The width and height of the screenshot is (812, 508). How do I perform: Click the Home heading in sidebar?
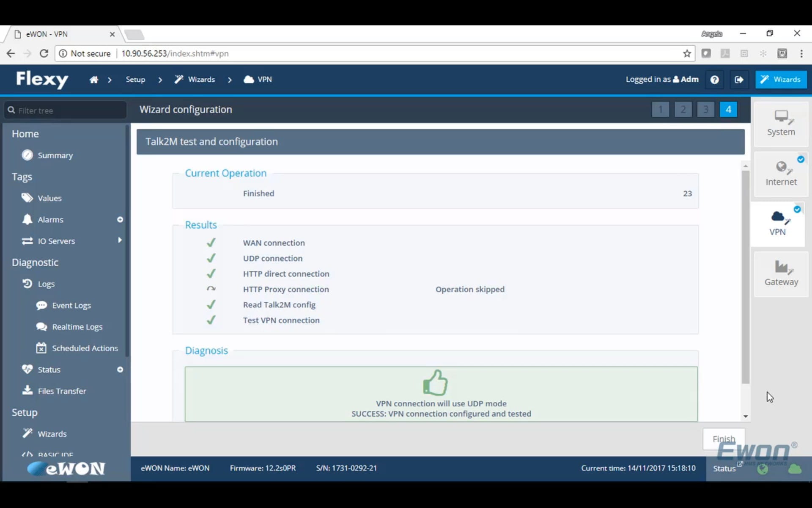25,134
